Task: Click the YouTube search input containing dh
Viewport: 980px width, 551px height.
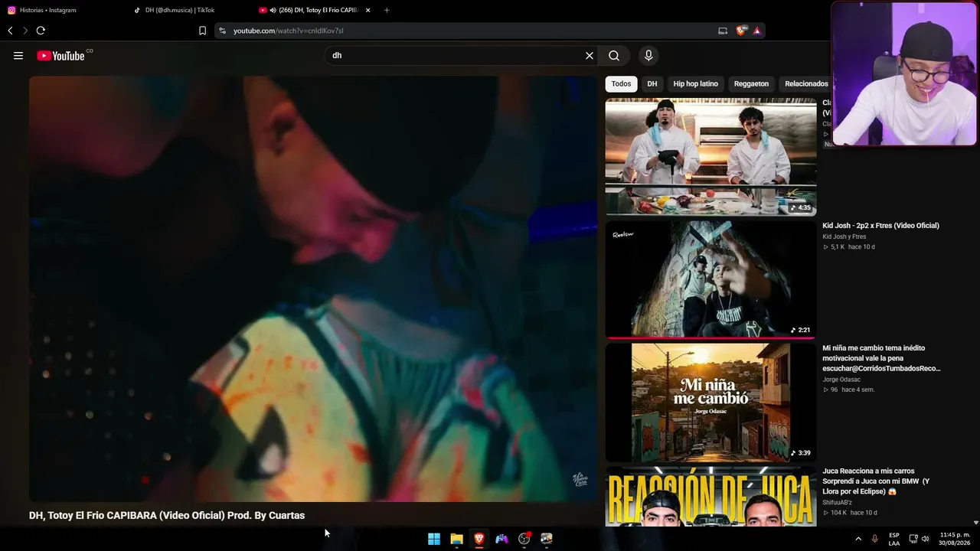Action: click(456, 56)
